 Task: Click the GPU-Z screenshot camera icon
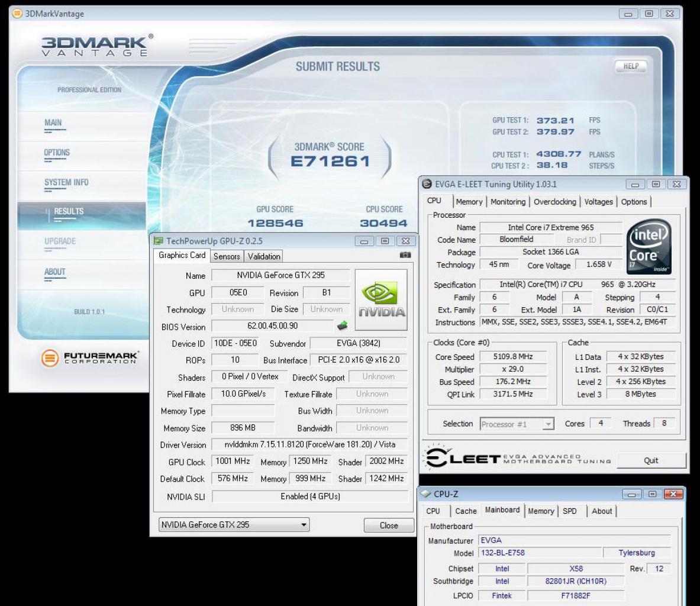point(405,255)
